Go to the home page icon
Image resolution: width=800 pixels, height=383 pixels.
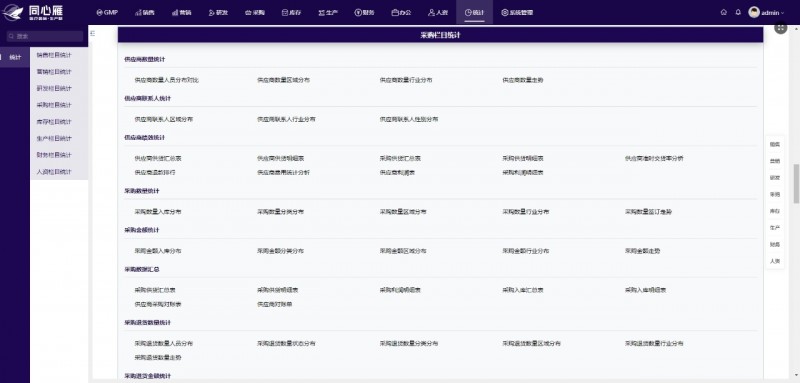tap(723, 12)
